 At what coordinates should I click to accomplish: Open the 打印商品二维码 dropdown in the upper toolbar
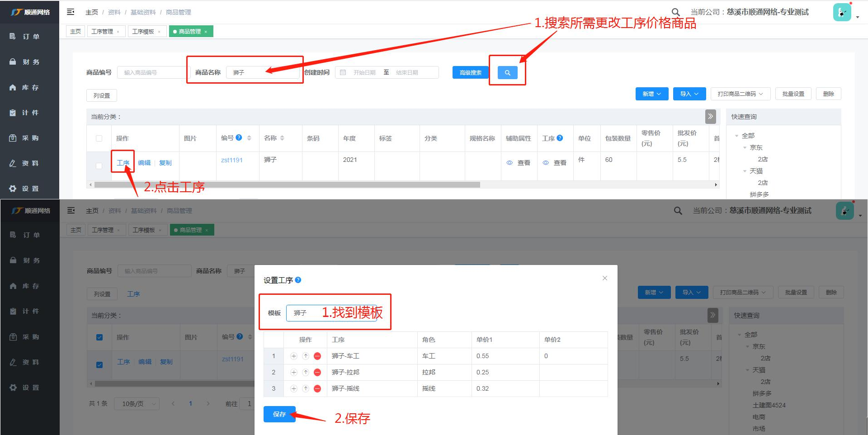(x=740, y=94)
